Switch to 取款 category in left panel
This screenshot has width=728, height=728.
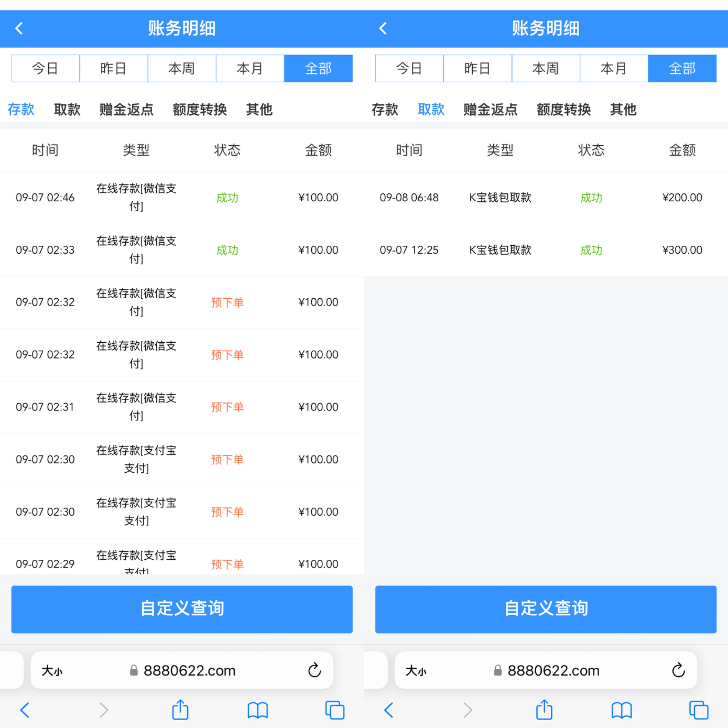(67, 110)
